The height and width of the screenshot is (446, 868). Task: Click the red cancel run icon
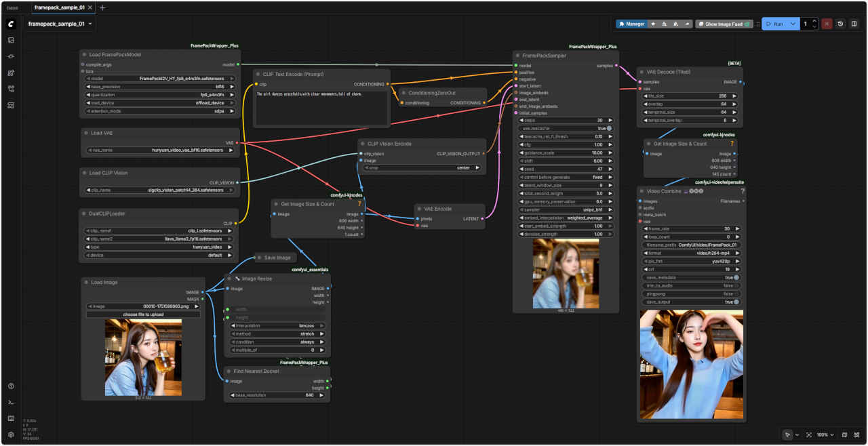coord(827,24)
